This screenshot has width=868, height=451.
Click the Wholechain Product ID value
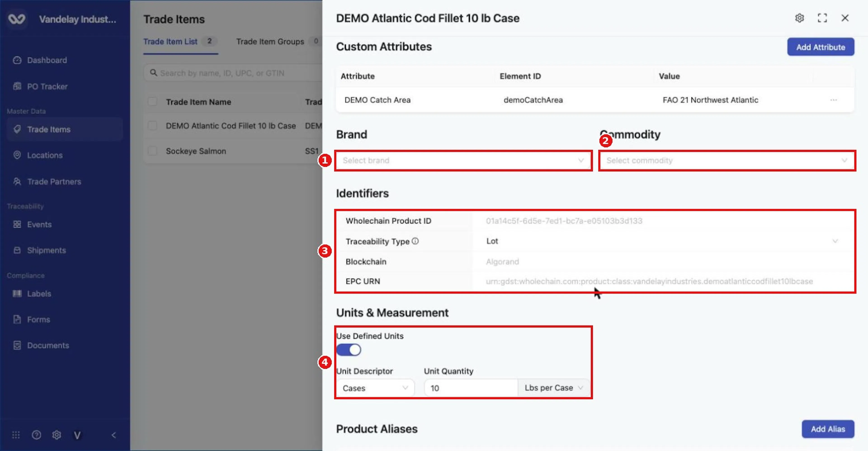[564, 221]
